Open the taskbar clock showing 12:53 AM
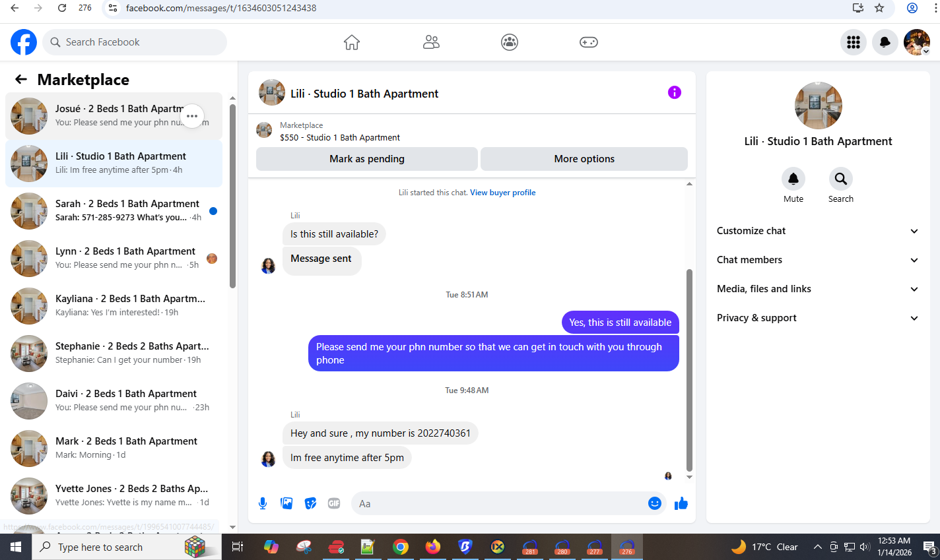This screenshot has width=940, height=560. tap(894, 547)
